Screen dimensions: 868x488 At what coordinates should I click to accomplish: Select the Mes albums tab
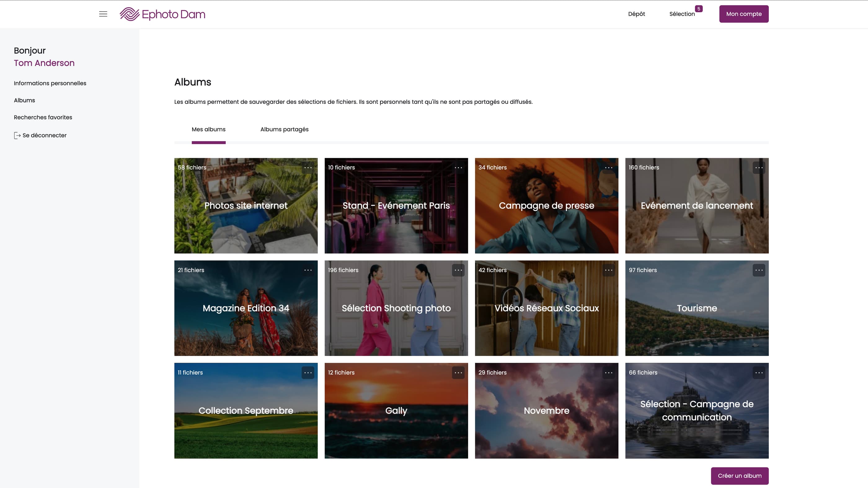208,129
